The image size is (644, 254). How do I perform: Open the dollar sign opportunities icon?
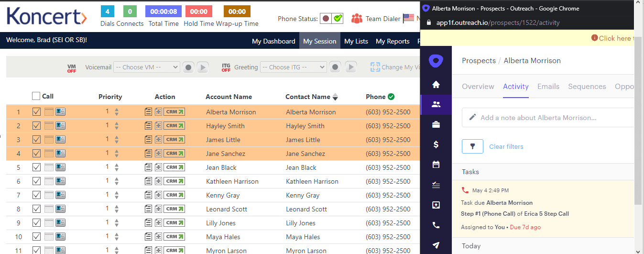point(436,144)
